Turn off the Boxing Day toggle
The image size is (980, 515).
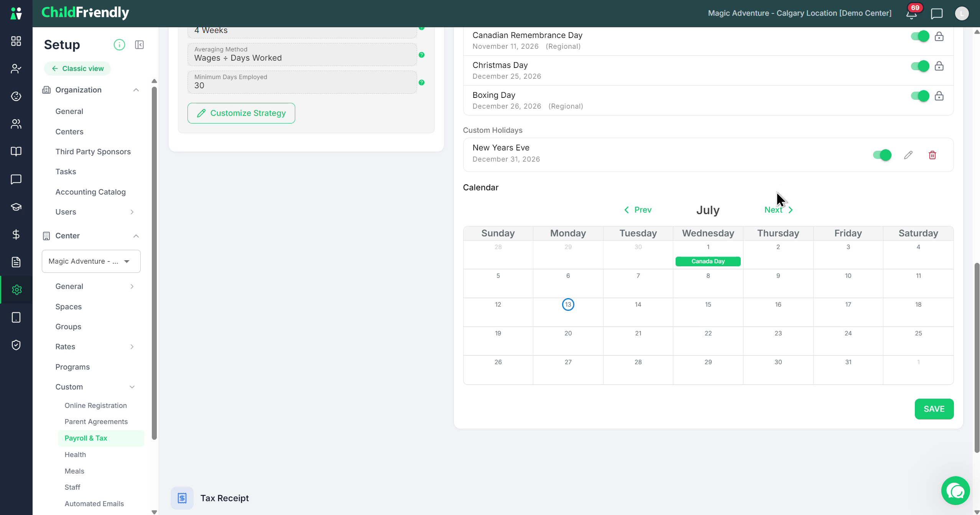[x=920, y=96]
